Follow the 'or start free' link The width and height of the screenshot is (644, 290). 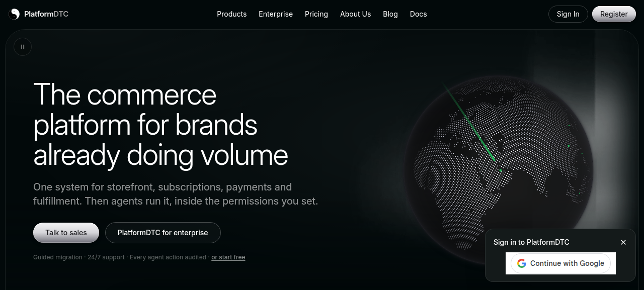228,257
